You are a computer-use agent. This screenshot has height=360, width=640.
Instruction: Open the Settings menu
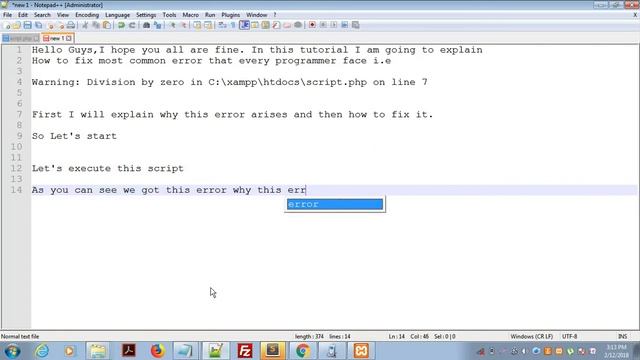coord(146,15)
